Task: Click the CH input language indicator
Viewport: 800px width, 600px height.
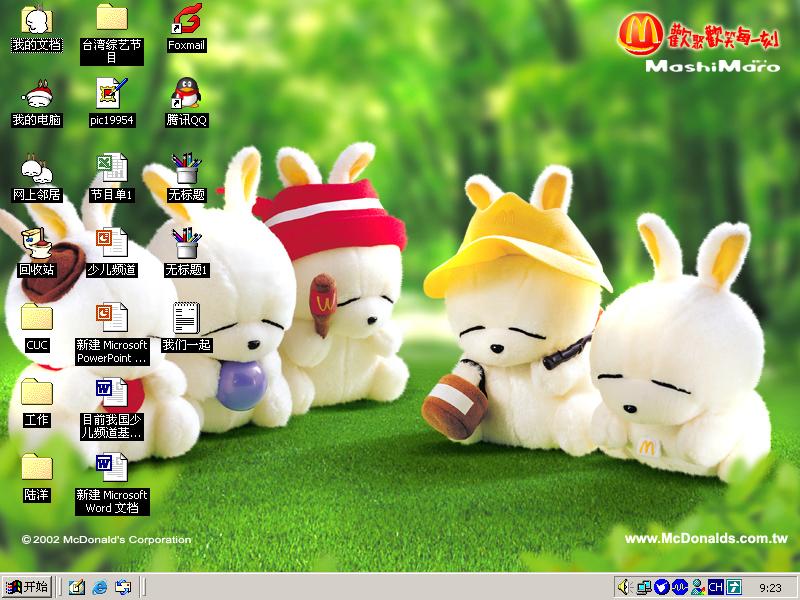Action: coord(715,588)
